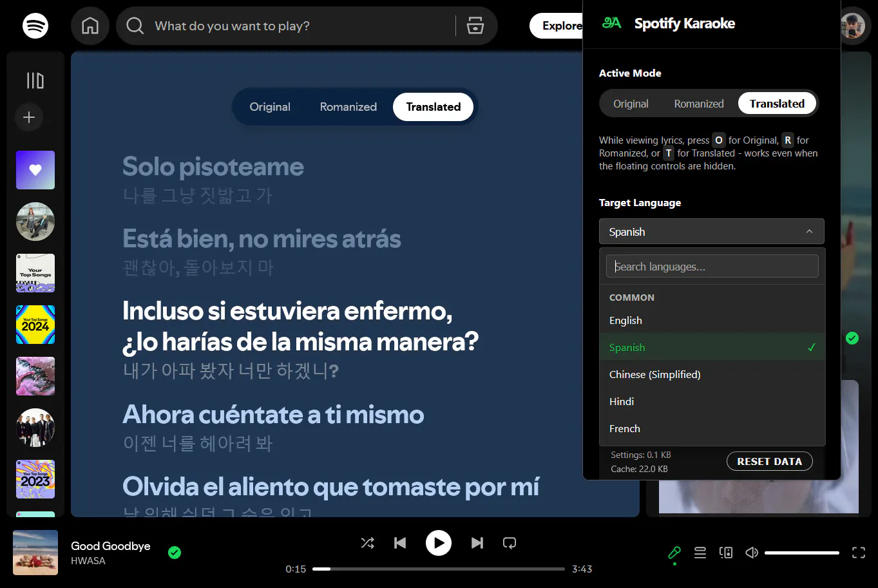The width and height of the screenshot is (878, 588).
Task: Open Your Top Songs 2024 playlist
Action: point(35,325)
